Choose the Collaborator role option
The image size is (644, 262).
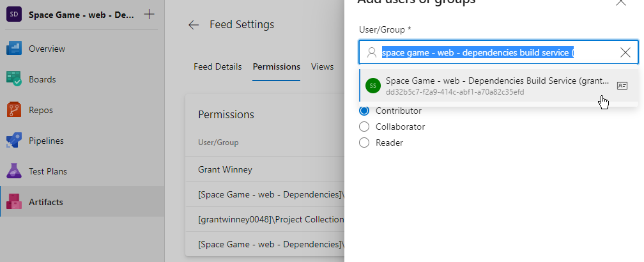pos(365,127)
